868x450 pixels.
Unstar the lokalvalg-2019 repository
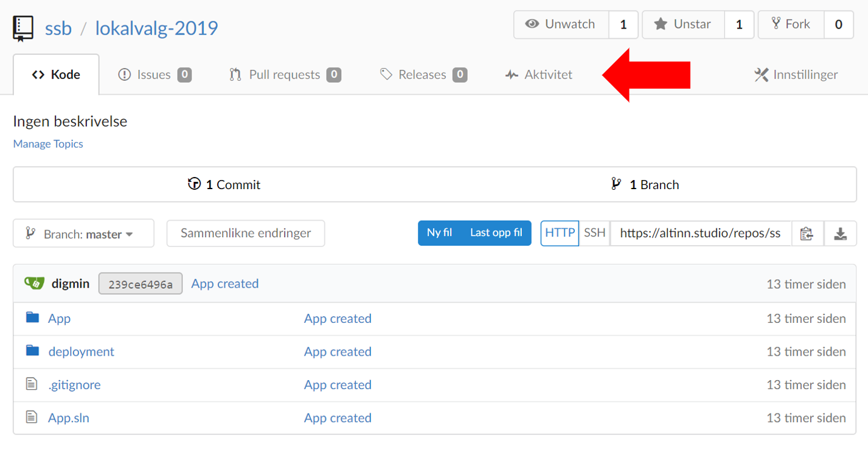(x=683, y=24)
